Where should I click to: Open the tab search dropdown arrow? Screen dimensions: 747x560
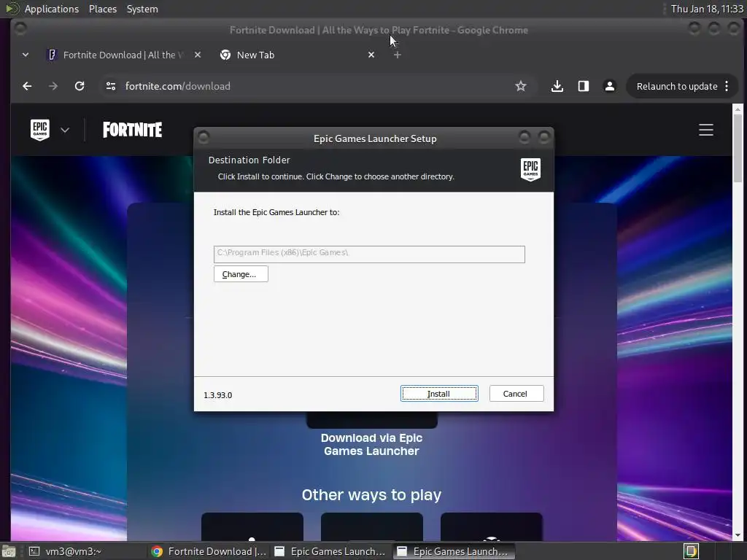coord(26,55)
